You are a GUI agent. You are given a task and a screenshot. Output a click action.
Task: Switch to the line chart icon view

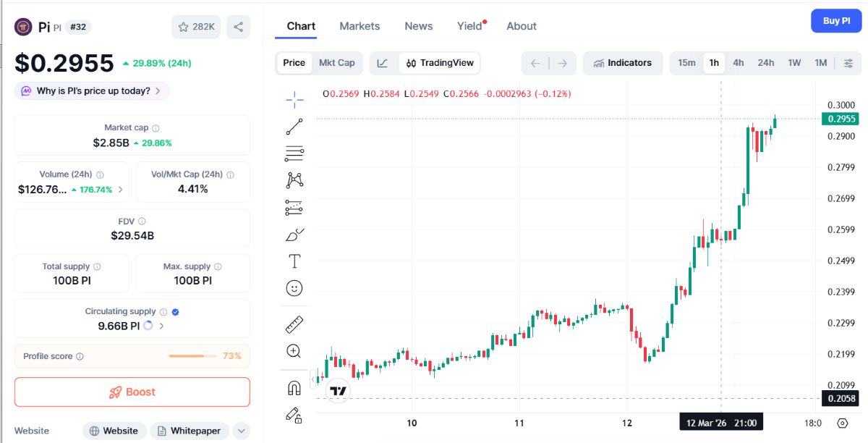[383, 63]
